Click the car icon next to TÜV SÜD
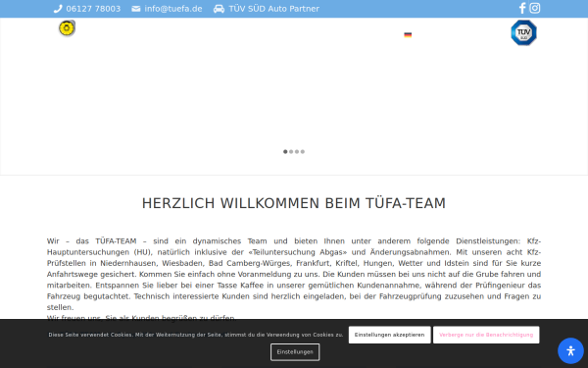Image resolution: width=588 pixels, height=368 pixels. (219, 9)
